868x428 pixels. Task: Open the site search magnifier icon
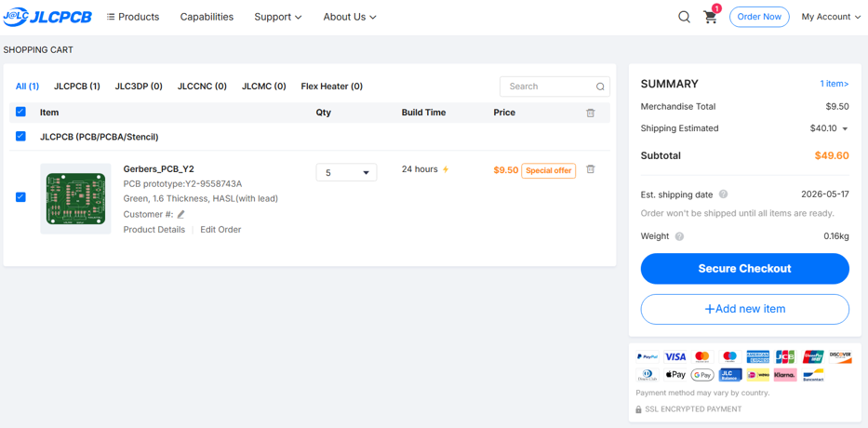[684, 17]
